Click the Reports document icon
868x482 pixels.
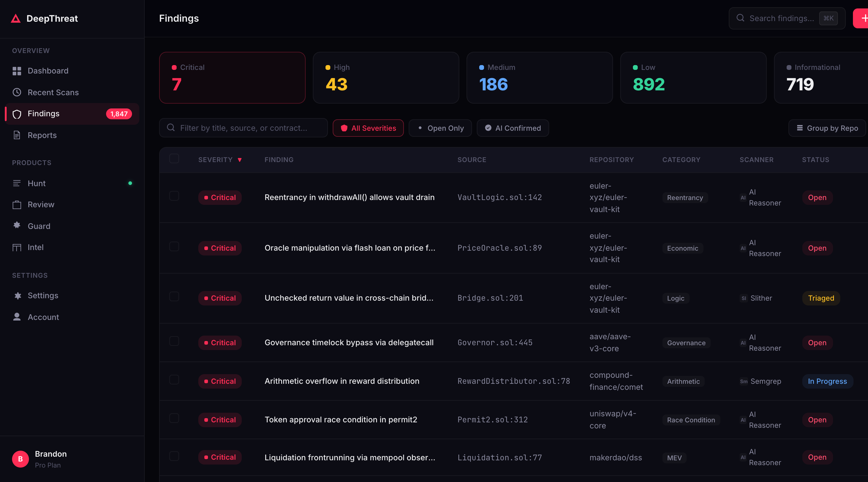tap(17, 135)
